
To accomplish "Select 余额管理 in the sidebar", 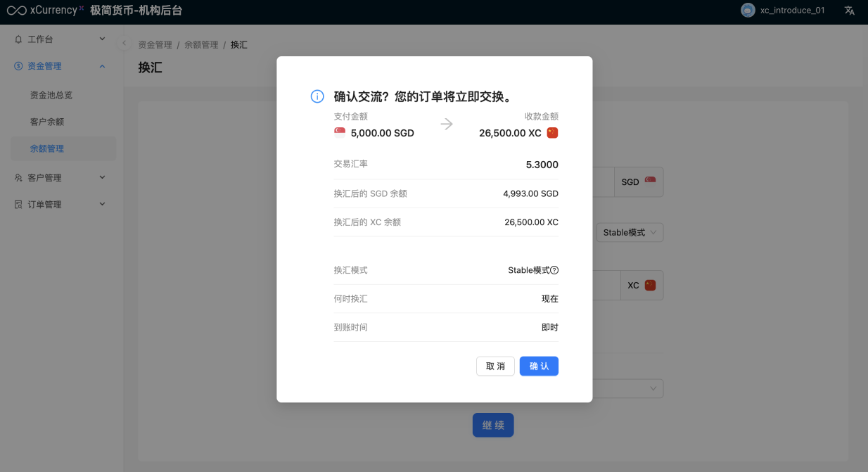I will [x=62, y=148].
